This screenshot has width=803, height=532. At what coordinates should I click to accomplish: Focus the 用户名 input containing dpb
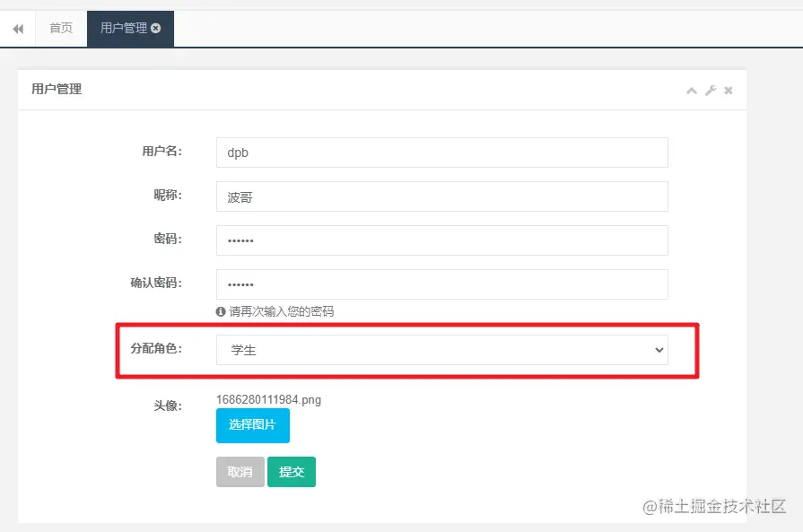(x=442, y=153)
